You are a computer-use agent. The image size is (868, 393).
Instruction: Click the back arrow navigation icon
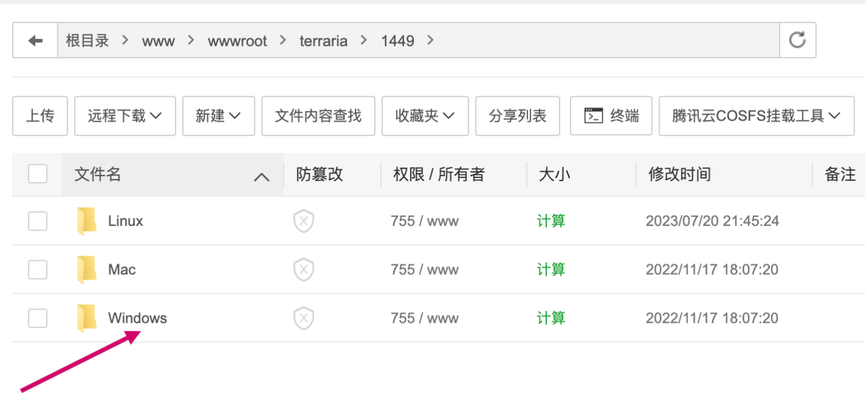(35, 40)
